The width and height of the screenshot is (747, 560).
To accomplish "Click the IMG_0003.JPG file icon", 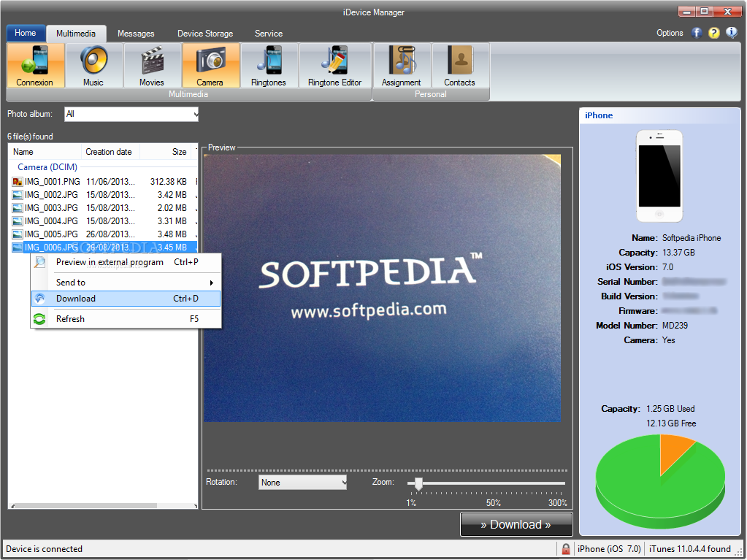I will pos(18,208).
